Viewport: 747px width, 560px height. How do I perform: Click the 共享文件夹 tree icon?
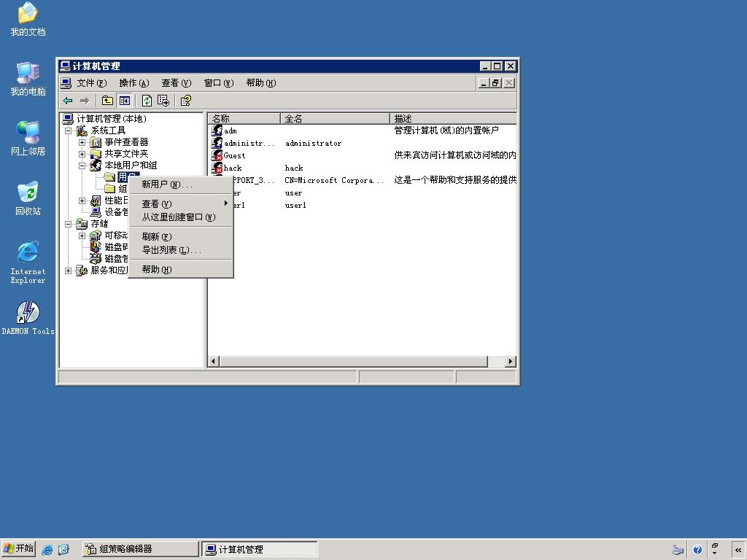[x=96, y=153]
